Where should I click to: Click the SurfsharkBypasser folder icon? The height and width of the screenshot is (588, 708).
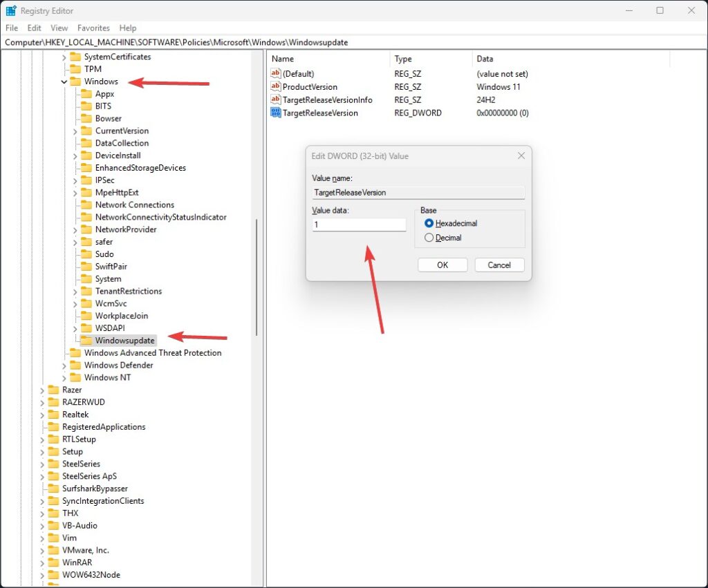coord(54,489)
